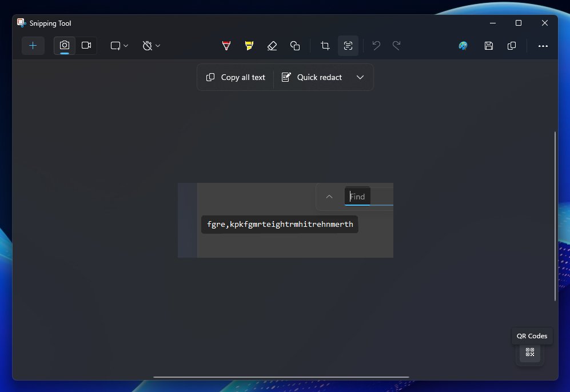Copy snip to clipboard icon
This screenshot has width=570, height=392.
[x=512, y=46]
